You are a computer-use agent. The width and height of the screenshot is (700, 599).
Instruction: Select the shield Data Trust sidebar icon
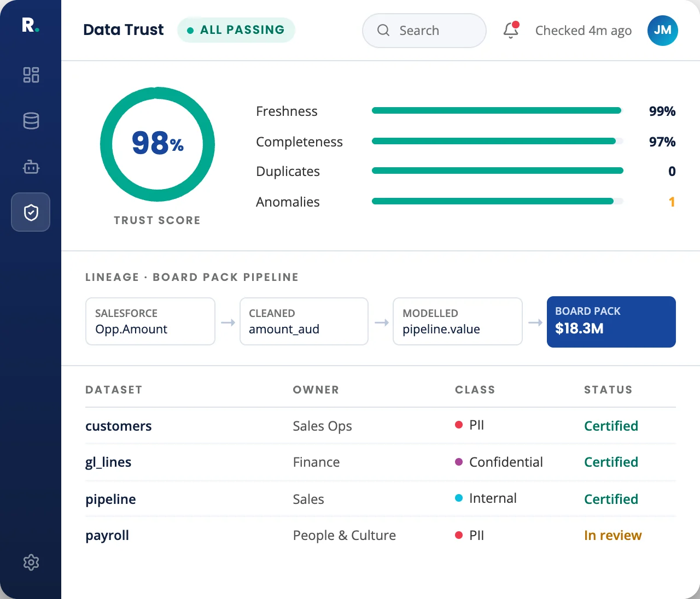pos(31,212)
